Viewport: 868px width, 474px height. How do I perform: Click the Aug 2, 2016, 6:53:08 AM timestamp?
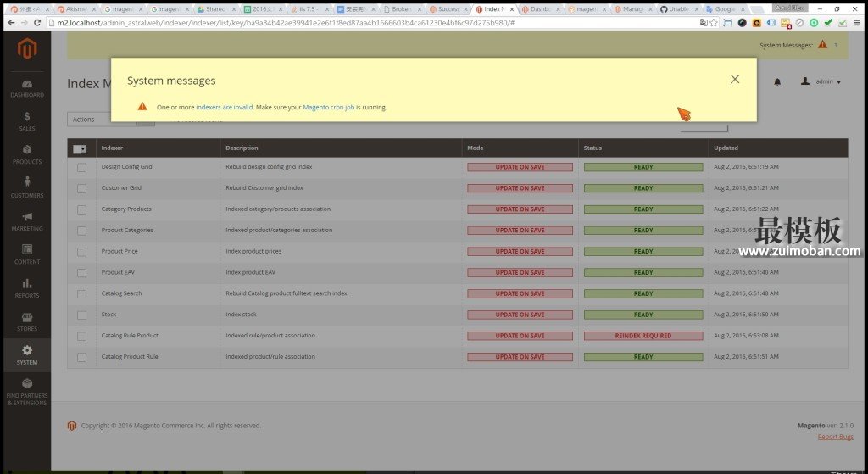[746, 336]
